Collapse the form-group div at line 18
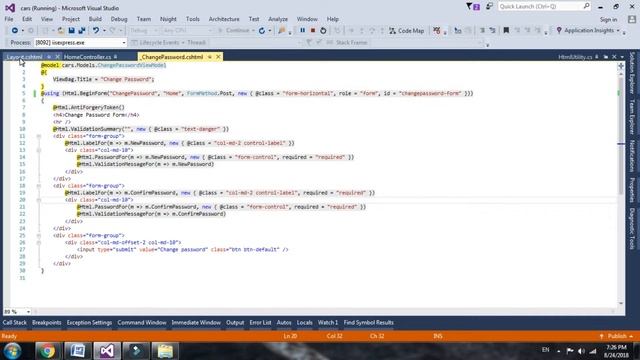Image resolution: width=640 pixels, height=360 pixels. coord(39,186)
